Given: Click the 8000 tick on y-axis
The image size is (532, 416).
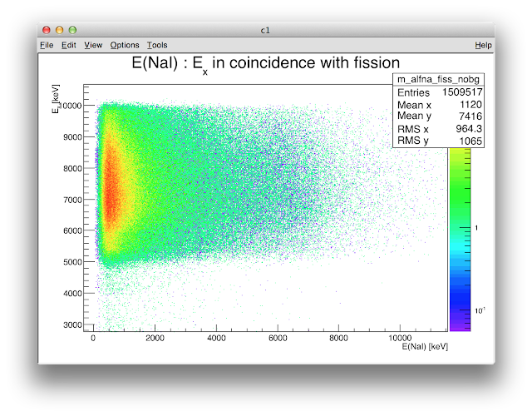Looking at the screenshot, I should click(x=72, y=168).
